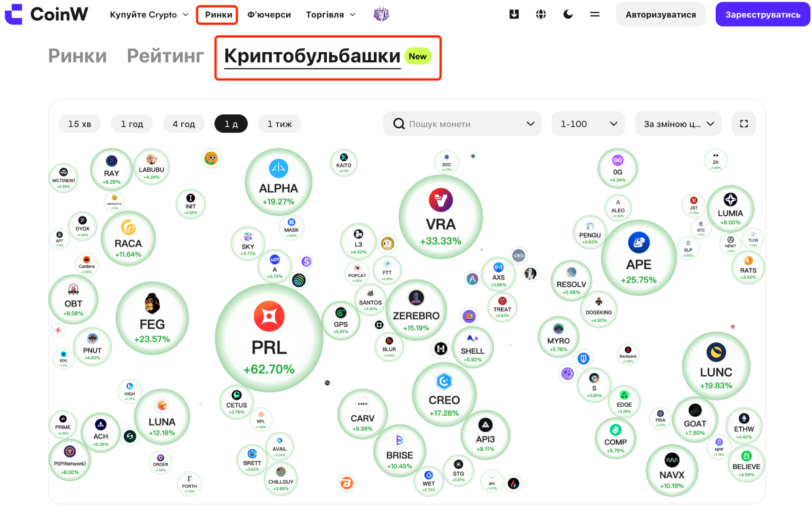Open the app download icon
This screenshot has height=506, width=812.
pyautogui.click(x=514, y=14)
